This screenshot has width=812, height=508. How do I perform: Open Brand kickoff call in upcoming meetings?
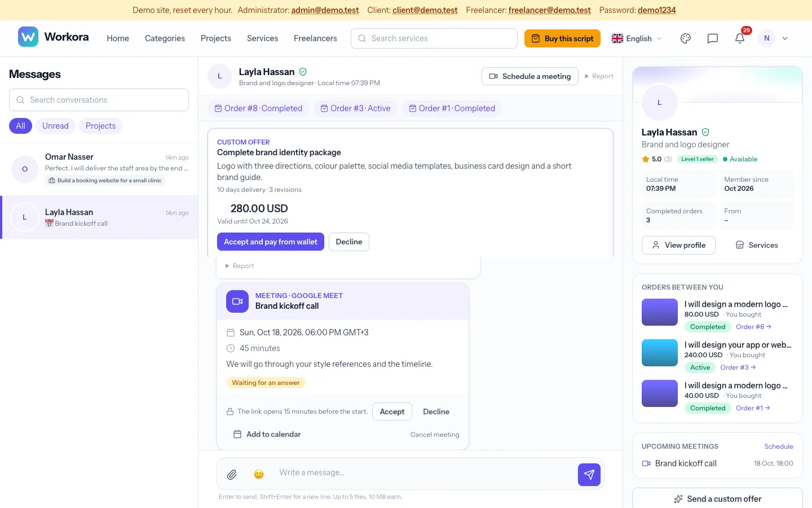(x=717, y=463)
